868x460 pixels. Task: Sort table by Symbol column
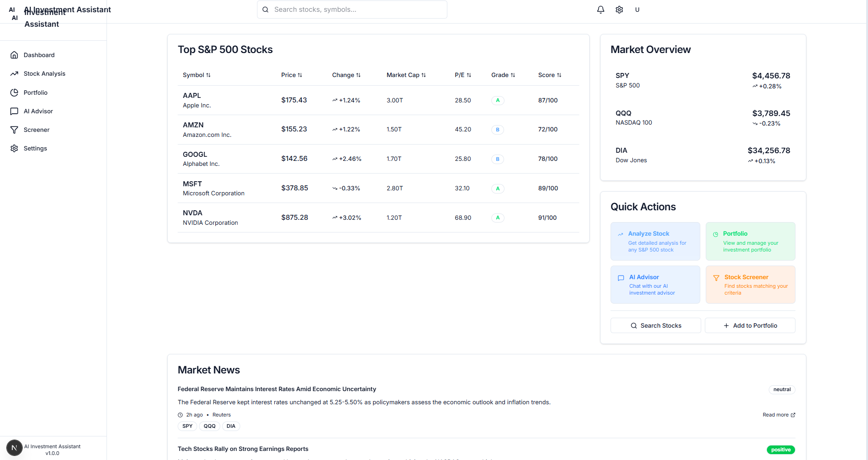point(197,75)
